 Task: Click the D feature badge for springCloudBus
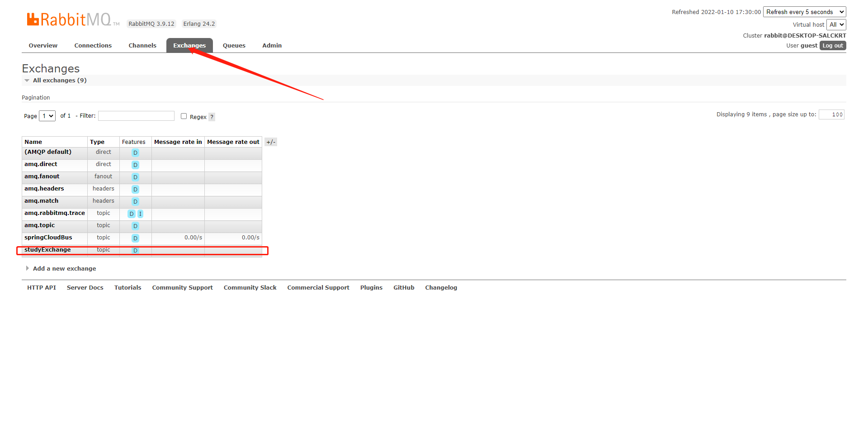click(x=135, y=238)
